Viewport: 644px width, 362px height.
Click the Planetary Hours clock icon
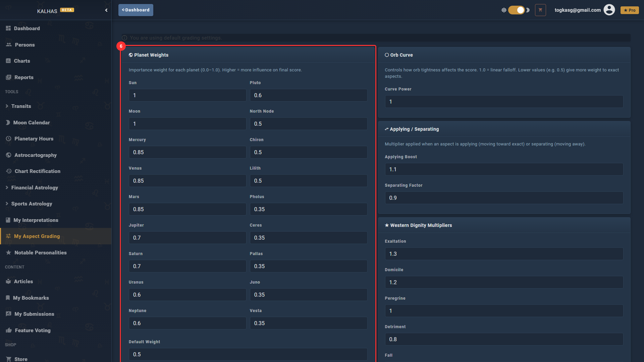point(9,139)
